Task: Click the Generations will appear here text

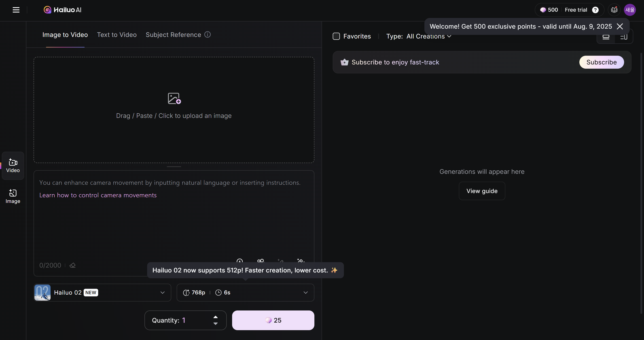Action: 482,172
